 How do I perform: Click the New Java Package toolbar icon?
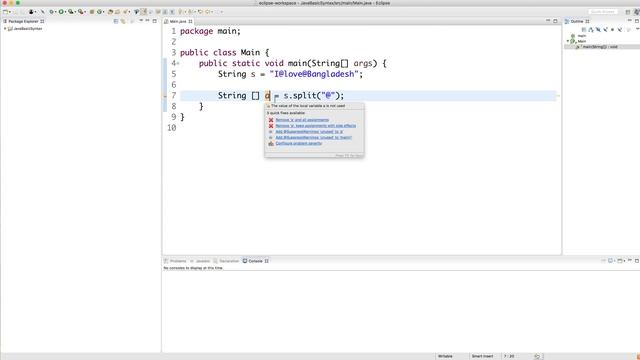click(92, 12)
